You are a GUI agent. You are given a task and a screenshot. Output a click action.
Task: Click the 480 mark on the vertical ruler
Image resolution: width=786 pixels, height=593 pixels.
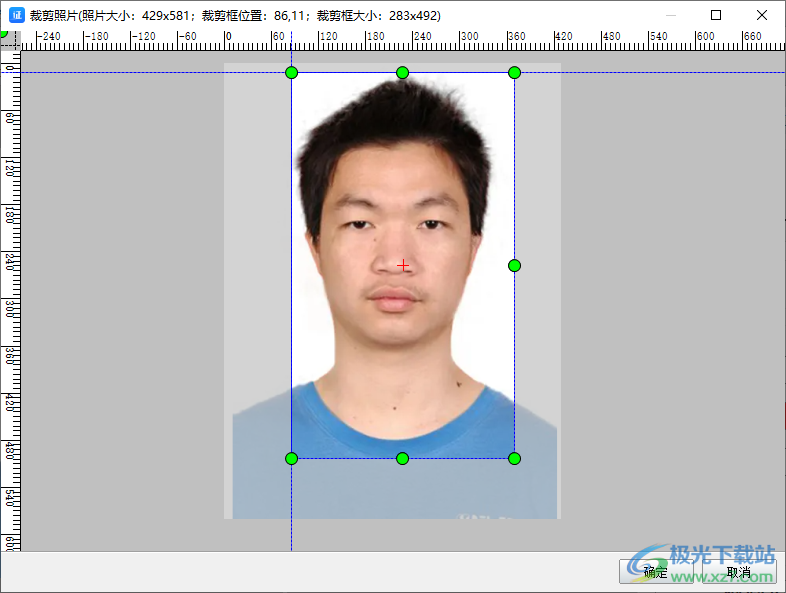pos(9,451)
